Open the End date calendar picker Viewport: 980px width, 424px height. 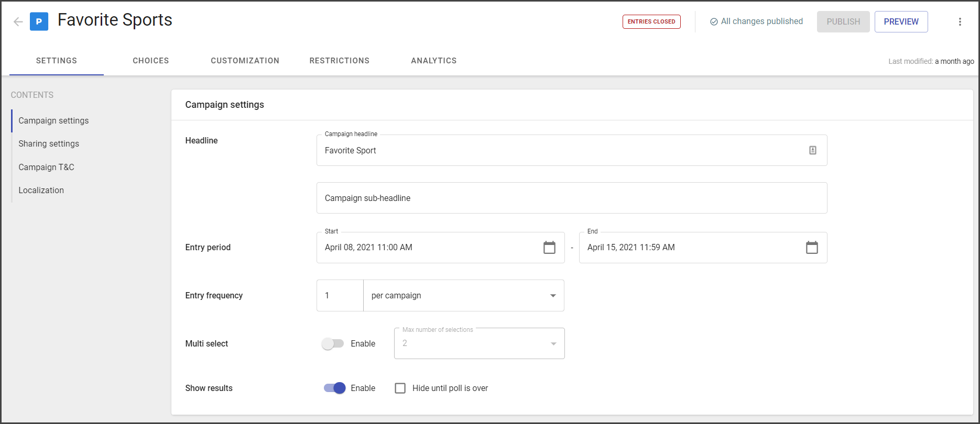point(812,248)
